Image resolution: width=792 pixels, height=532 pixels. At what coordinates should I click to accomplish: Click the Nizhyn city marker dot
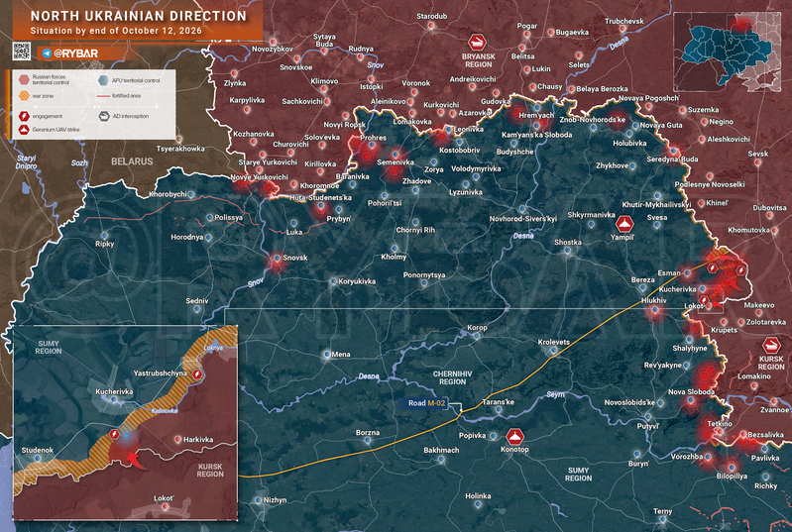(x=258, y=500)
